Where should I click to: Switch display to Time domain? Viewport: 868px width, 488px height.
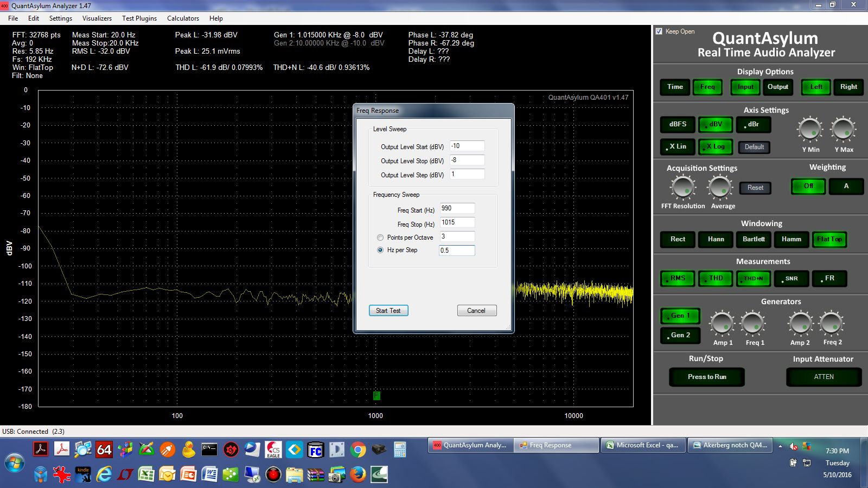click(675, 87)
